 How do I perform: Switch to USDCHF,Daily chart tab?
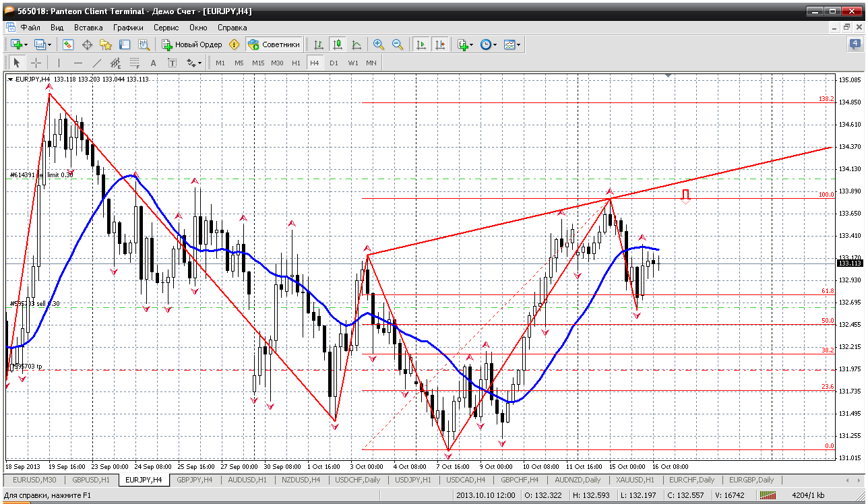357,480
